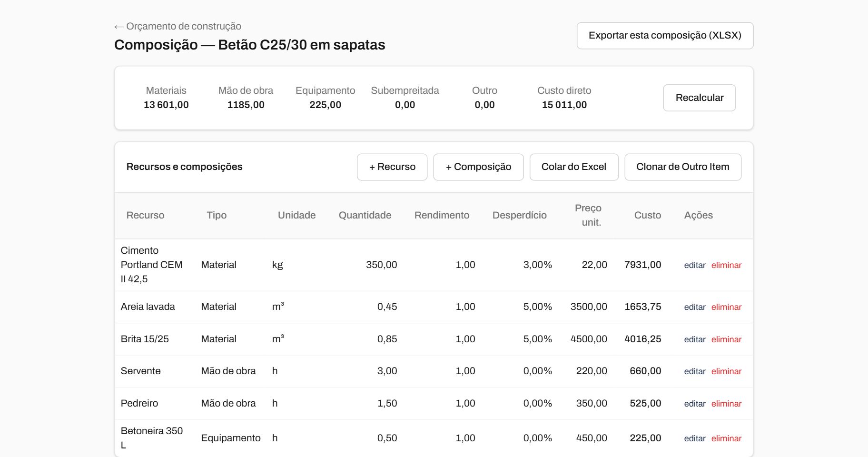Image resolution: width=868 pixels, height=457 pixels.
Task: Select Servente cost 660,00
Action: [645, 371]
